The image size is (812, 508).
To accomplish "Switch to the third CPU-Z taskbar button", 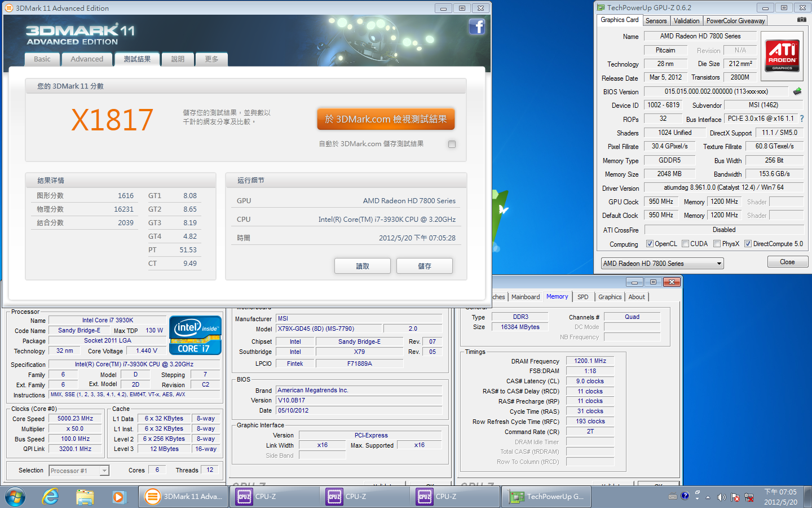I will pyautogui.click(x=455, y=497).
